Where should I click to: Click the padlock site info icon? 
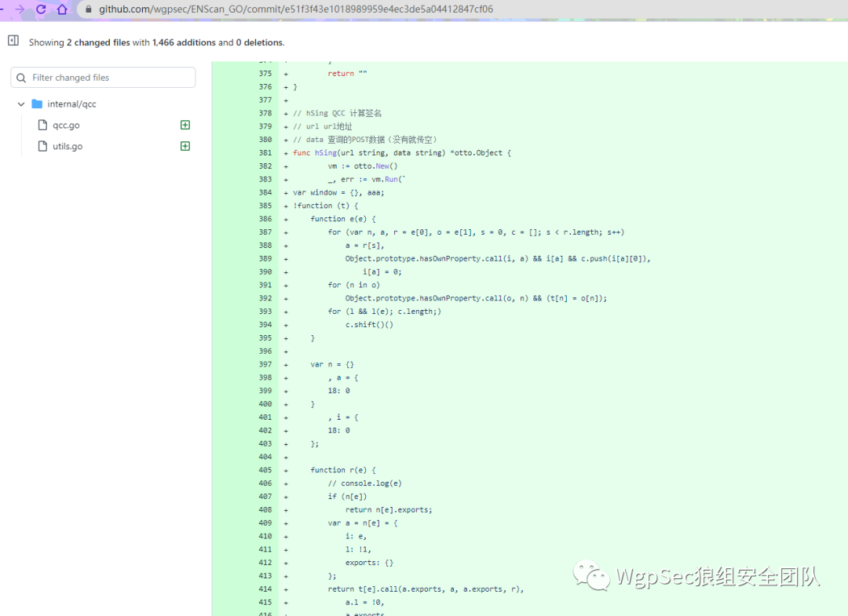(88, 9)
